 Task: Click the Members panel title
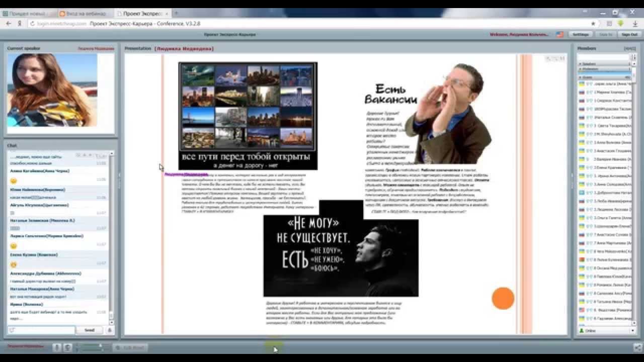coord(587,48)
